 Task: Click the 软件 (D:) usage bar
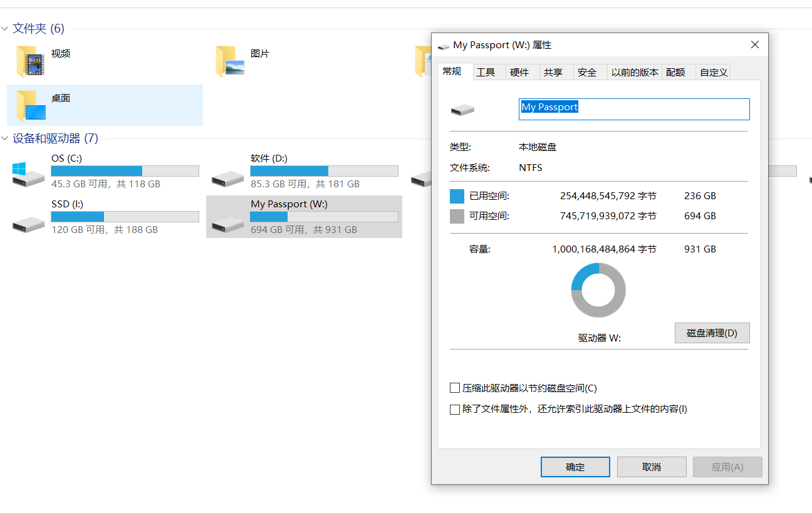(x=324, y=171)
